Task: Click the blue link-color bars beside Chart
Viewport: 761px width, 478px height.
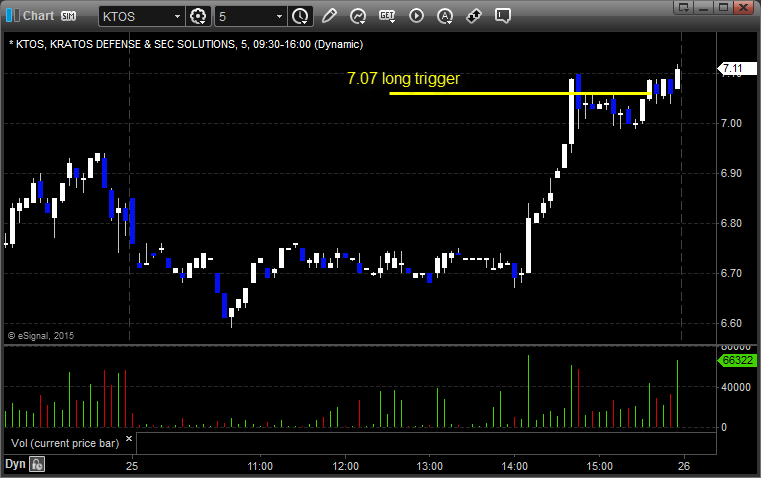Action: click(x=13, y=16)
